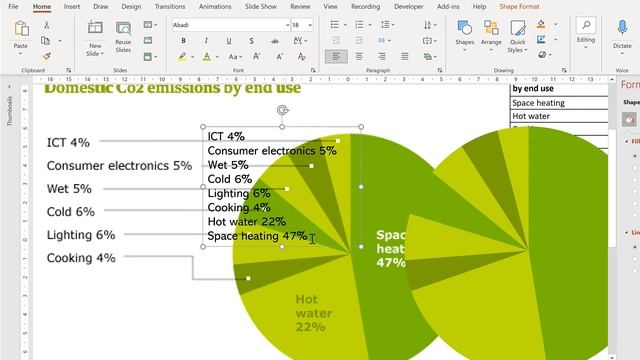Open character spacing options
Image resolution: width=640 pixels, height=360 pixels.
coord(299,41)
